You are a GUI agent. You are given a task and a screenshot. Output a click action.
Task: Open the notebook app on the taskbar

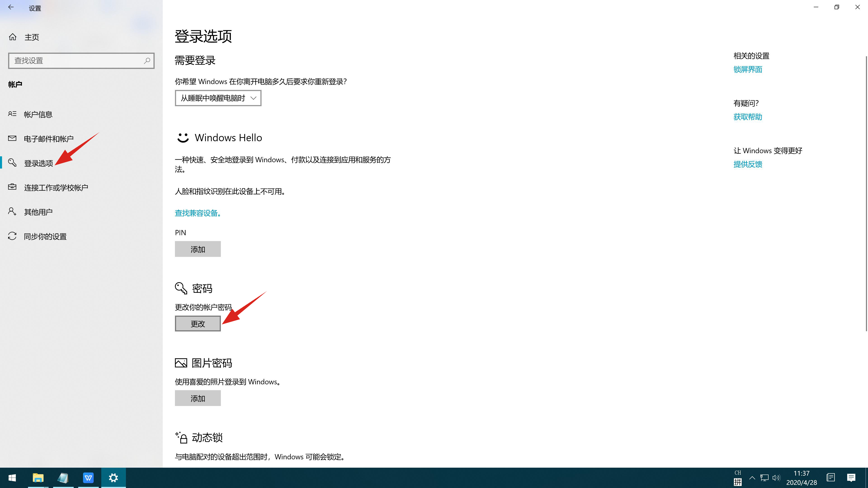pyautogui.click(x=63, y=478)
